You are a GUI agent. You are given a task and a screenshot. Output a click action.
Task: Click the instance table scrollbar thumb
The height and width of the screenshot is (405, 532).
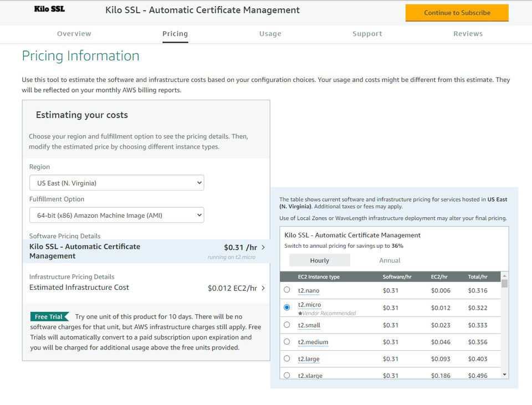coord(504,284)
